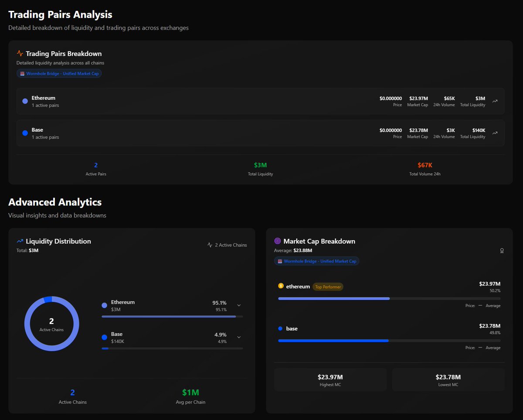Viewport: 523px width, 420px height.
Task: Click the award ribbon icon in Market Cap panel
Action: 502,251
